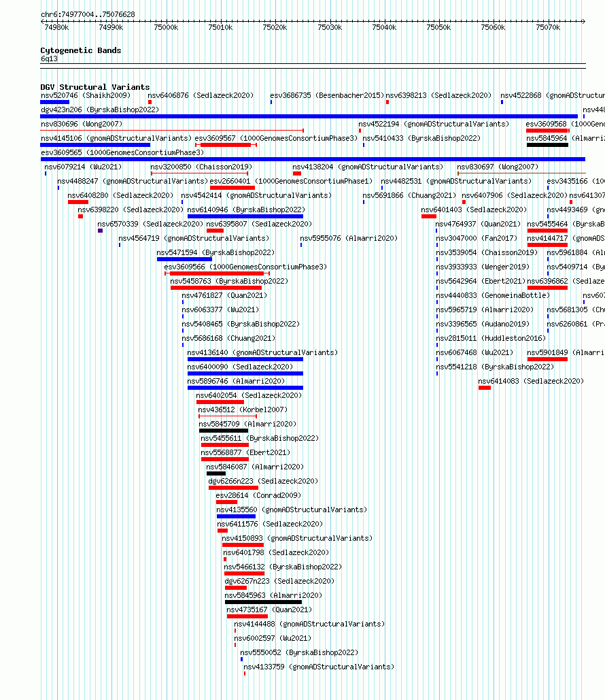Click nsv4133759 gnomADStructuralVariants label
The width and height of the screenshot is (605, 700).
click(319, 667)
